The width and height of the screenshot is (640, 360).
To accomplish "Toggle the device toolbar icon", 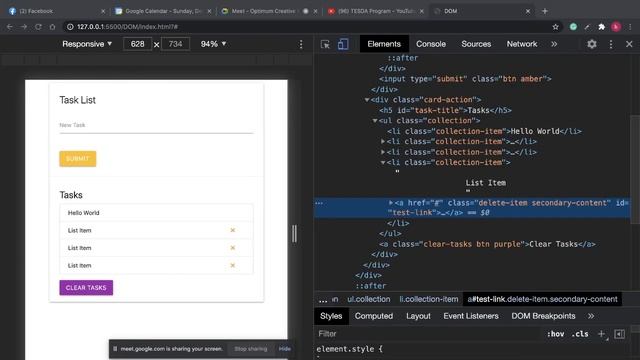I will tap(343, 44).
